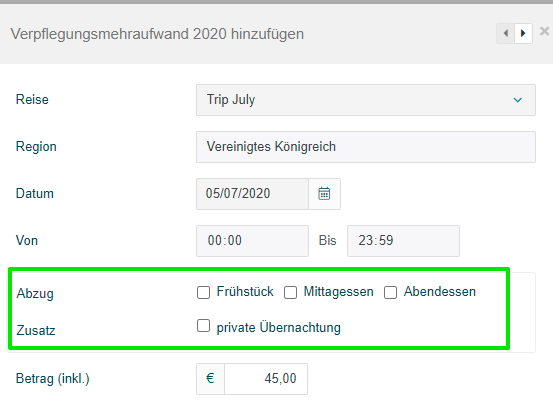Close the Verpflegungsmehraufwand dialog with X
Screen dimensions: 553x407
click(544, 31)
